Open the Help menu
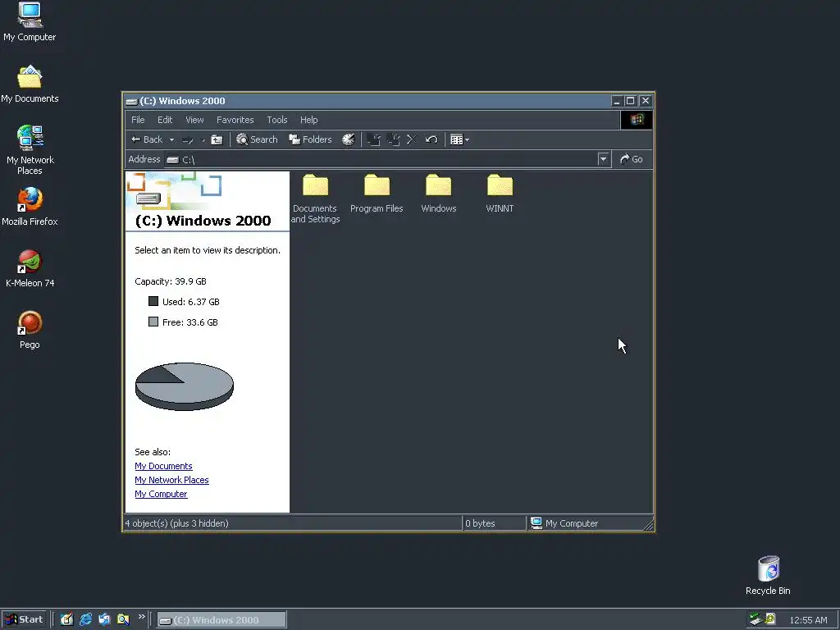 click(x=308, y=120)
